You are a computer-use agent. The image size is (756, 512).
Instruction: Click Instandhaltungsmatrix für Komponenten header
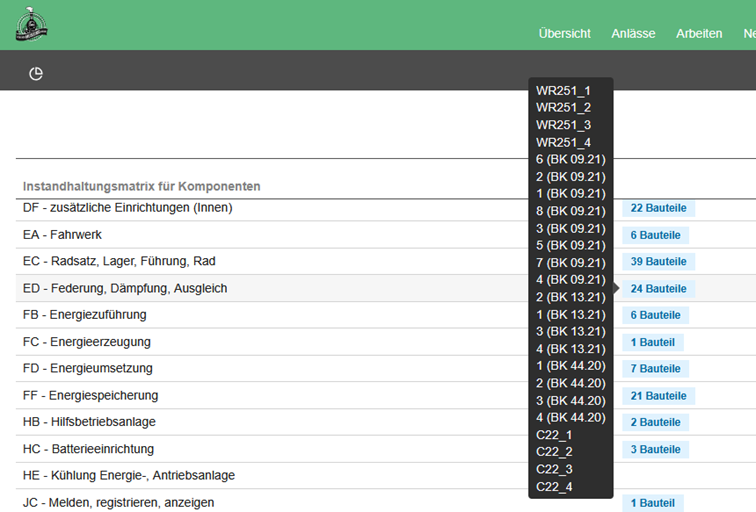[x=142, y=186]
